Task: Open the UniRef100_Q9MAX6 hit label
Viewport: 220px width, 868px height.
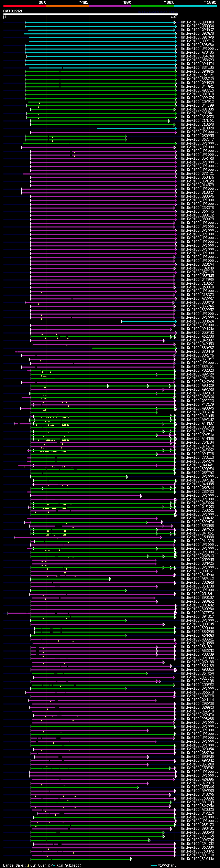Action: coord(197,72)
